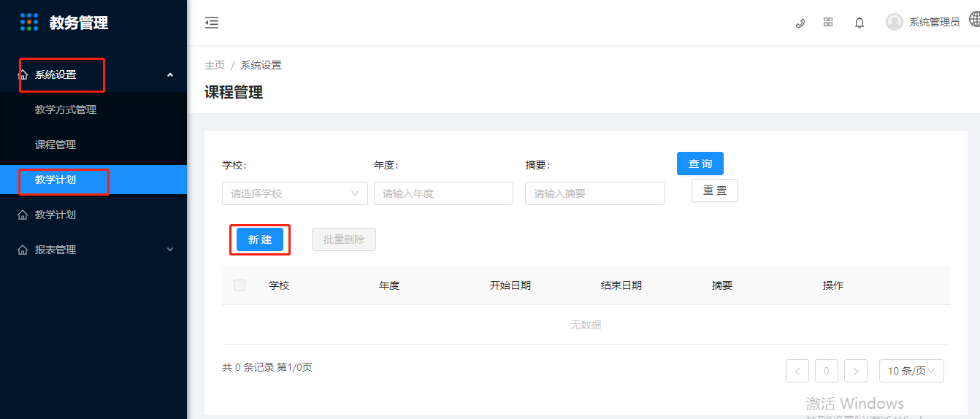The height and width of the screenshot is (419, 980).
Task: Open the 请选择学校 school dropdown
Action: [295, 193]
